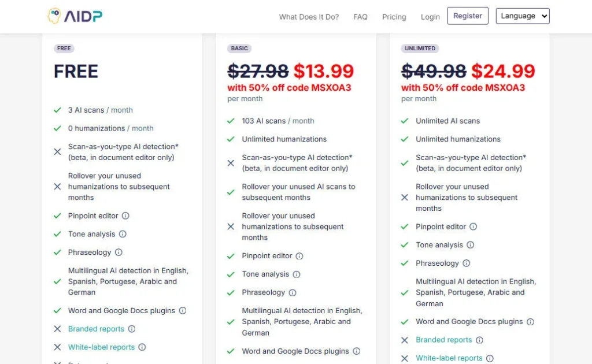This screenshot has width=592, height=364.
Task: Click the Login link
Action: point(430,17)
